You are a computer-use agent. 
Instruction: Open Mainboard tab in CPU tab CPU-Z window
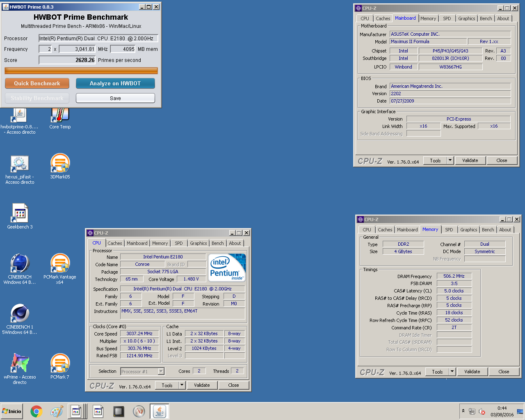(137, 243)
